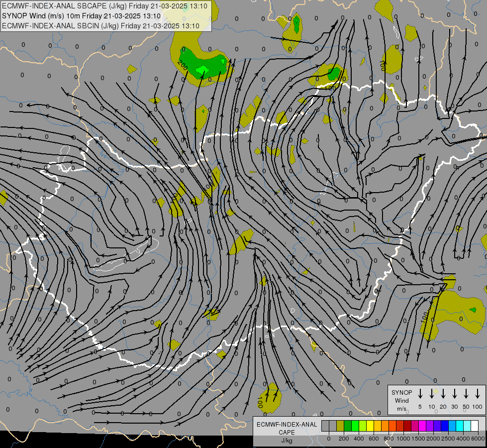Viewport: 487px width, 448px height.
Task: Pick the dark red swatch before 1500
Action: 407,426
